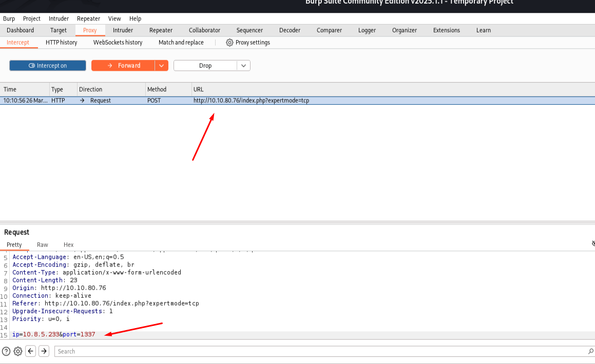
Task: Click the Content-Length: 23 line
Action: (x=45, y=280)
